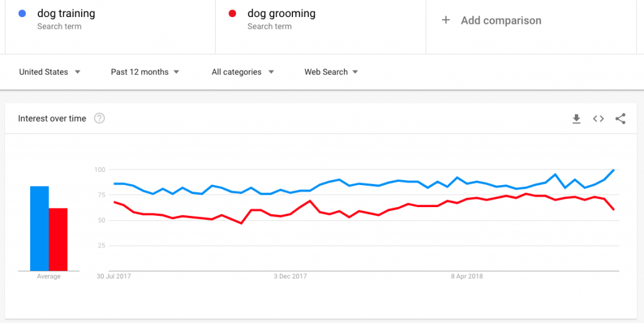Share the Interest over time chart
644x323 pixels.
pyautogui.click(x=620, y=119)
